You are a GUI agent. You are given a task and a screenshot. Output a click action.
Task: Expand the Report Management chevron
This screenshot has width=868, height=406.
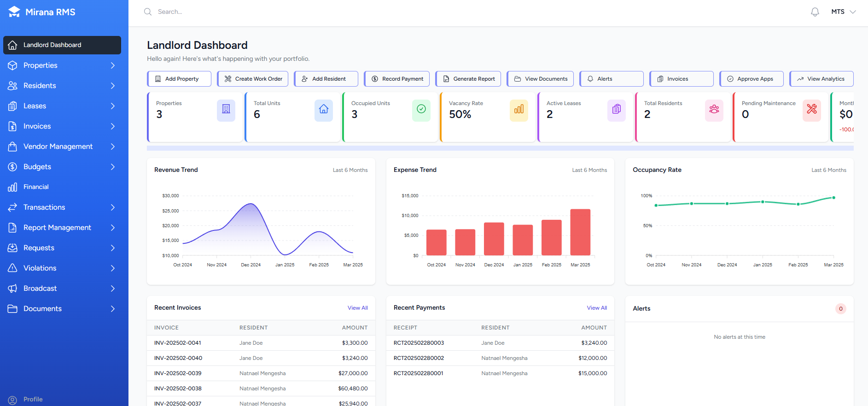(x=113, y=228)
